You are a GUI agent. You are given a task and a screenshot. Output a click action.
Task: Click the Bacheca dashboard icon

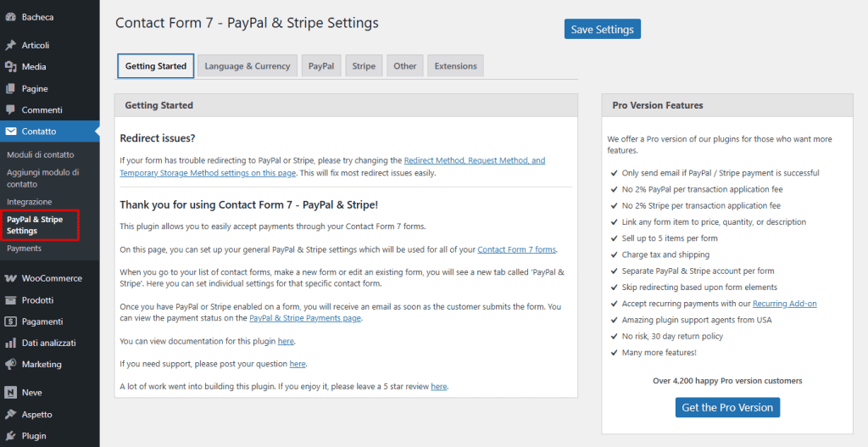(10, 17)
